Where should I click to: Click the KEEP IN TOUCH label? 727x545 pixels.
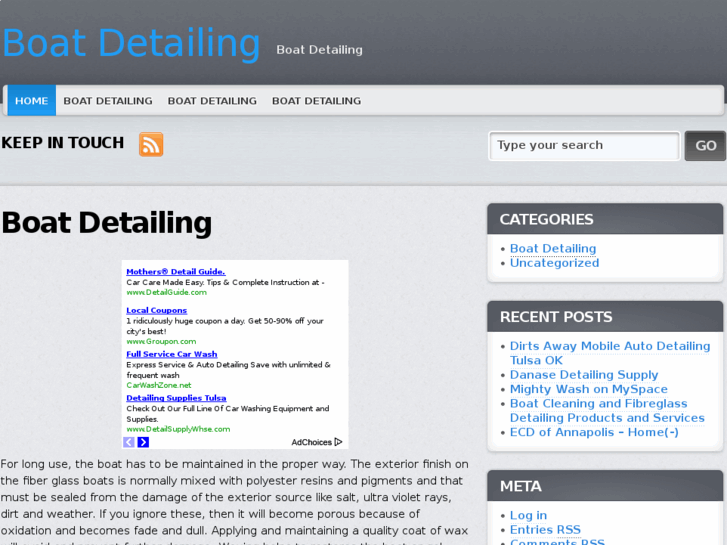coord(63,143)
